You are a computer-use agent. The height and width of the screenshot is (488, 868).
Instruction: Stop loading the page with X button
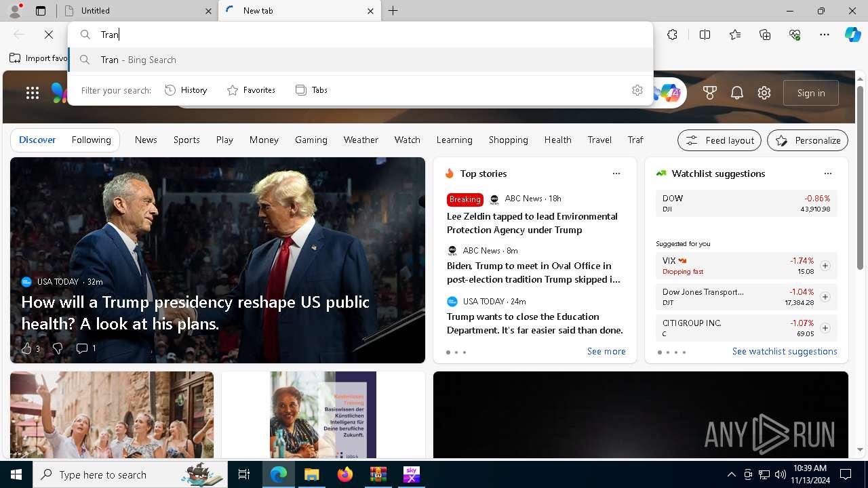[49, 35]
